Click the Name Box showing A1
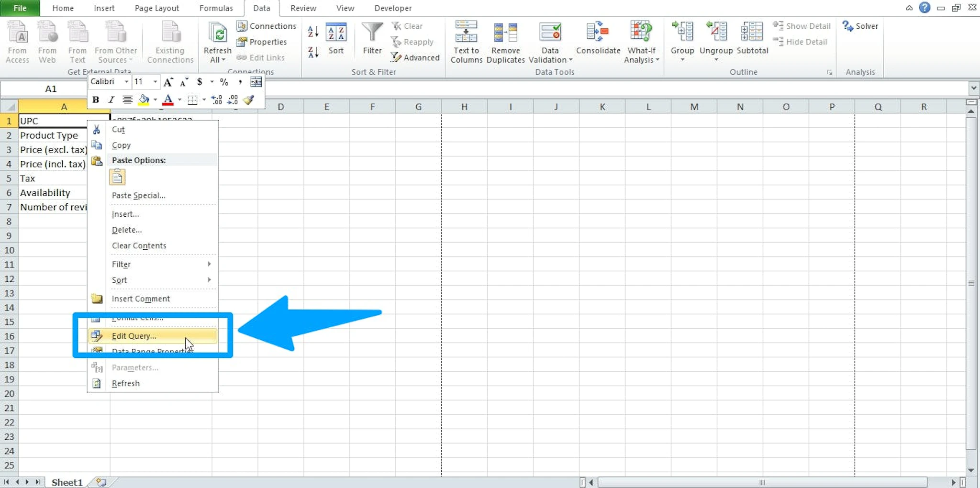 click(51, 89)
